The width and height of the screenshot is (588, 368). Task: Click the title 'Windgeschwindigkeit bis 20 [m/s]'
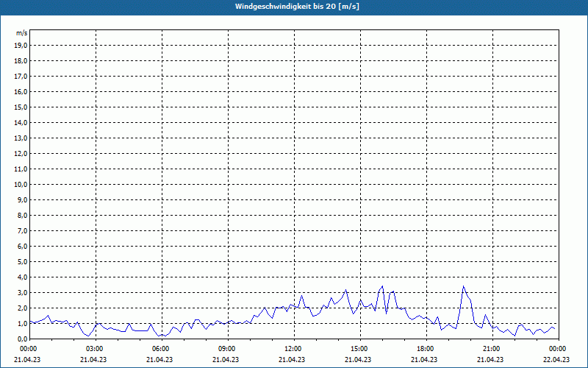pos(297,7)
